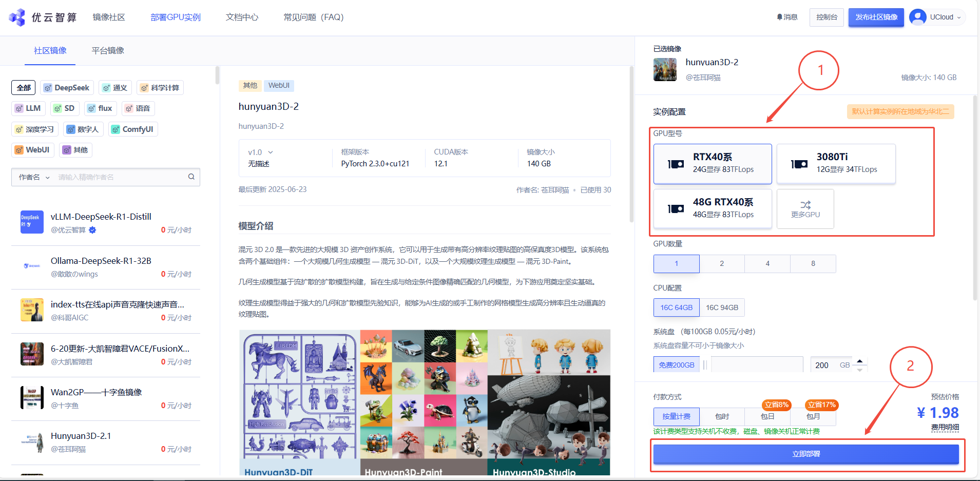Filter by ComfyUI tag
Screen dimensions: 980x481
click(133, 129)
